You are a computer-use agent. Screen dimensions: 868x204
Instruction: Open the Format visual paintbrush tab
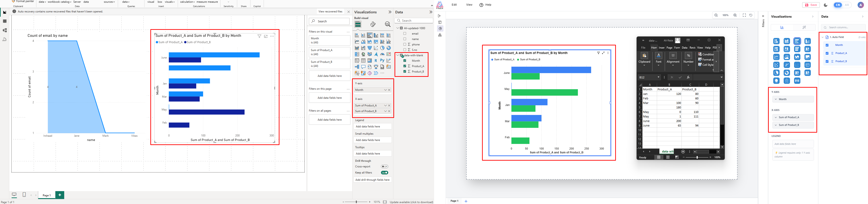pyautogui.click(x=373, y=24)
